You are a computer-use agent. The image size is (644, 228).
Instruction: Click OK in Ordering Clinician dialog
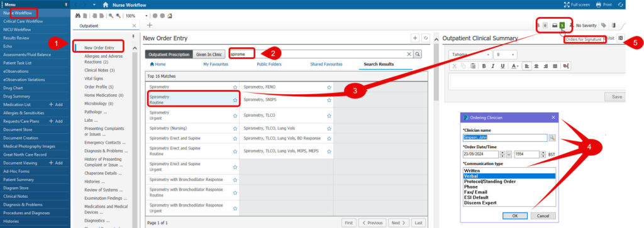[x=515, y=215]
